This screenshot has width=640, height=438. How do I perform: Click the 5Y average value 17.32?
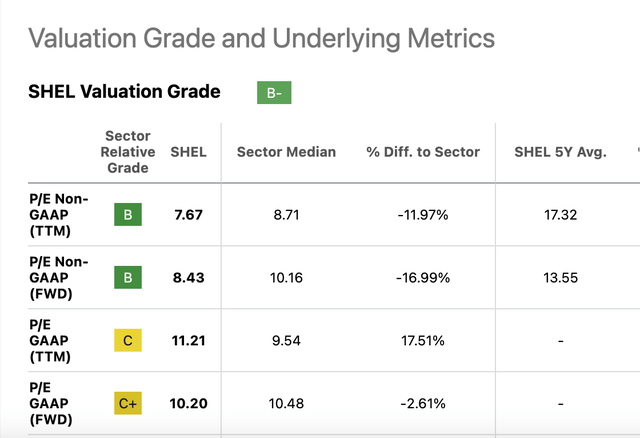[560, 215]
